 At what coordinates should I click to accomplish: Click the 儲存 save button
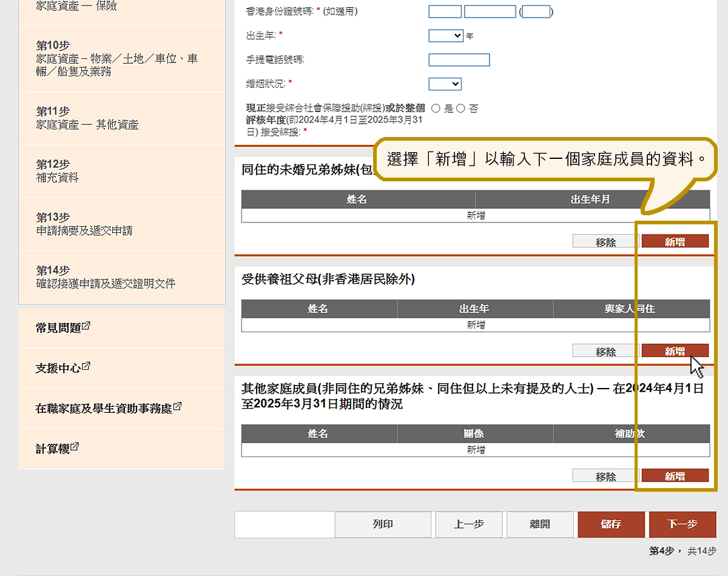coord(611,524)
